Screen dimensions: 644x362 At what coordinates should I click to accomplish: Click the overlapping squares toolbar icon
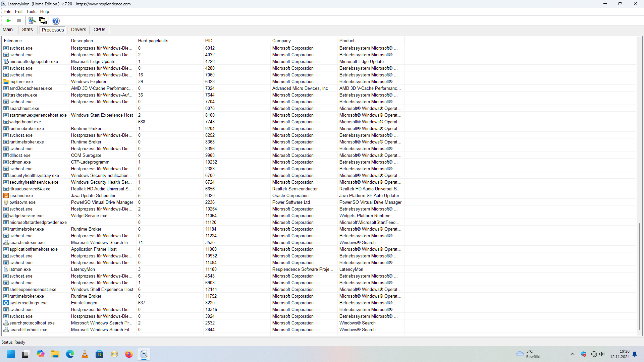coord(43,21)
